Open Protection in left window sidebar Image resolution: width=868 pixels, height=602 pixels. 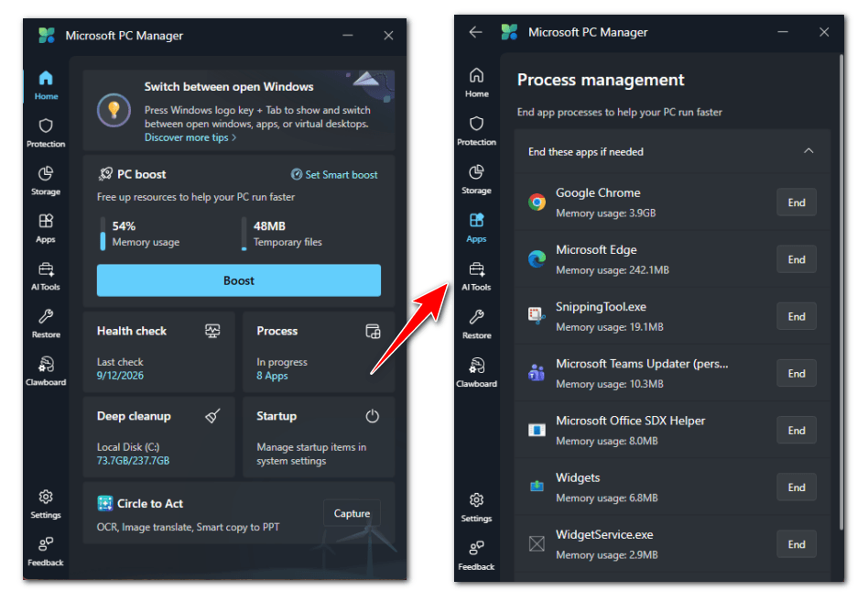point(46,133)
